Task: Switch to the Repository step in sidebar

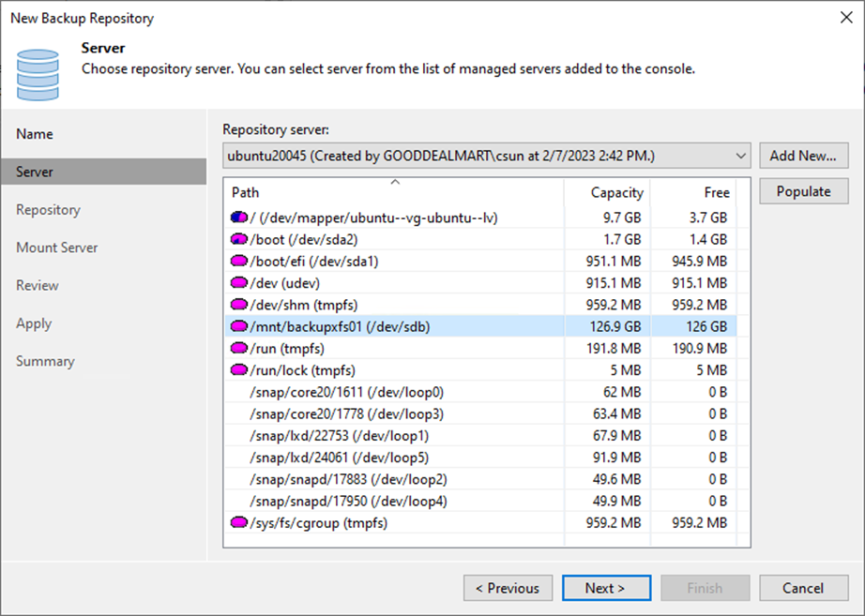Action: (48, 210)
